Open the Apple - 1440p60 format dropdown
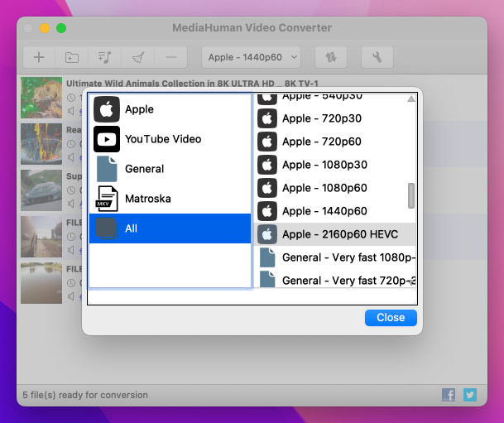Screen dimensions: 504x423 click(x=251, y=57)
